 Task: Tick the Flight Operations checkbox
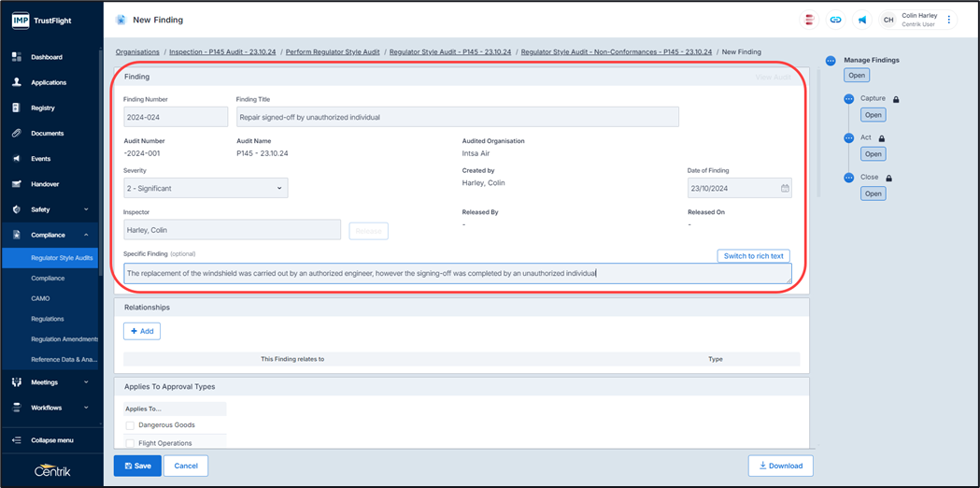(130, 444)
